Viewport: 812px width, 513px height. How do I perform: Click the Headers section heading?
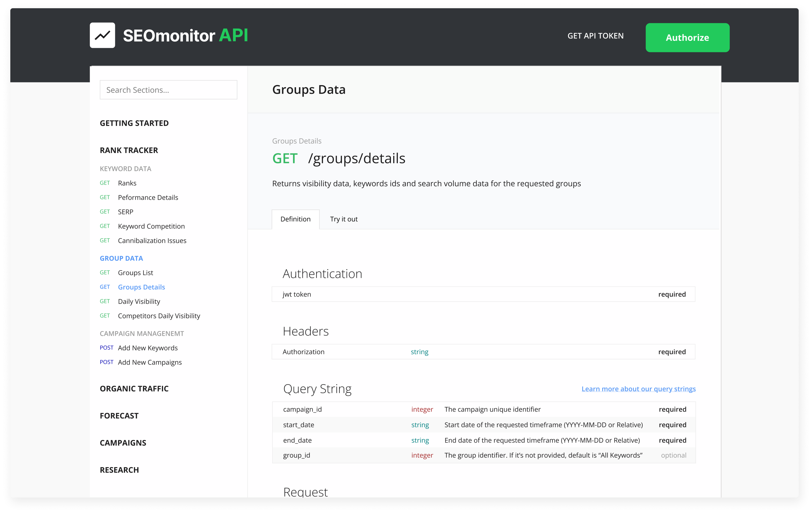[x=306, y=331]
